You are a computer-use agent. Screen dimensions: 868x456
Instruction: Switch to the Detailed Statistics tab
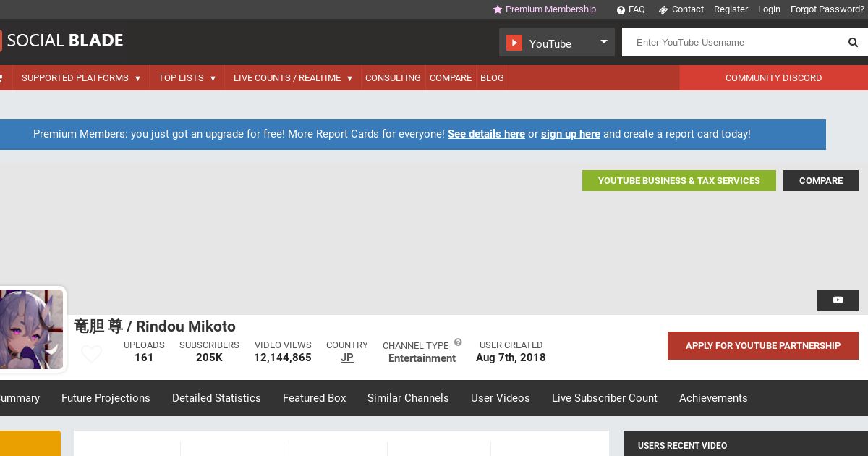pyautogui.click(x=216, y=398)
